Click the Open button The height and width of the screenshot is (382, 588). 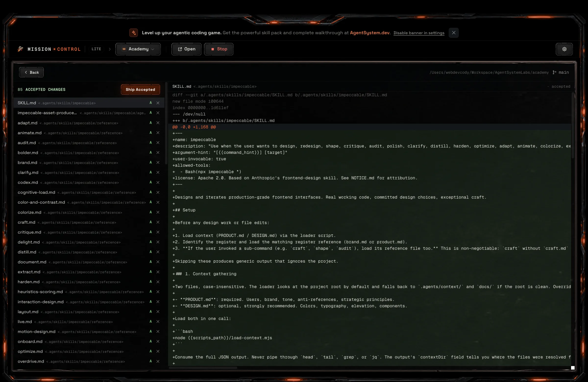click(186, 49)
